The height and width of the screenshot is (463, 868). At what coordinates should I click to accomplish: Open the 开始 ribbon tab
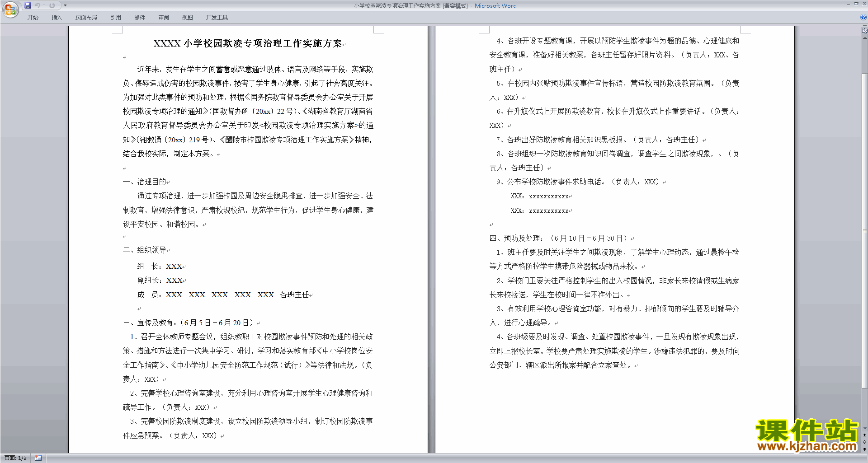click(x=33, y=17)
